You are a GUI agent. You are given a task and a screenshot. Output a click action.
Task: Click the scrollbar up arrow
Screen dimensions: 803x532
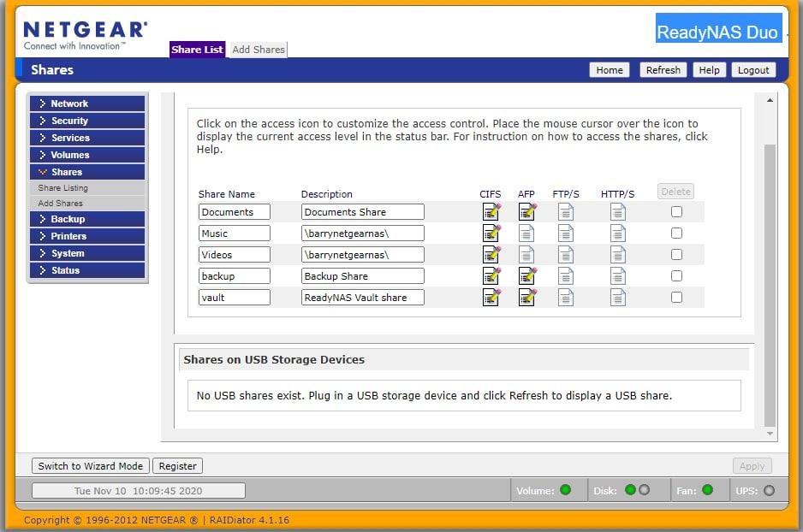770,100
